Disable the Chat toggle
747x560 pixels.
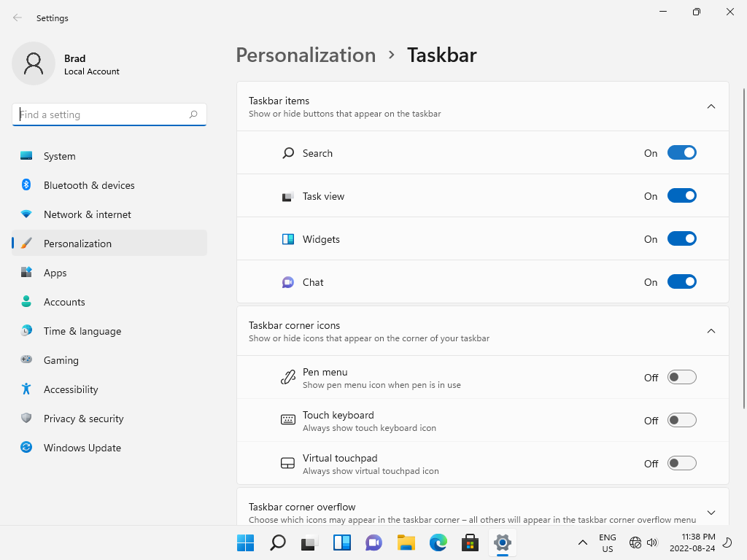(681, 281)
